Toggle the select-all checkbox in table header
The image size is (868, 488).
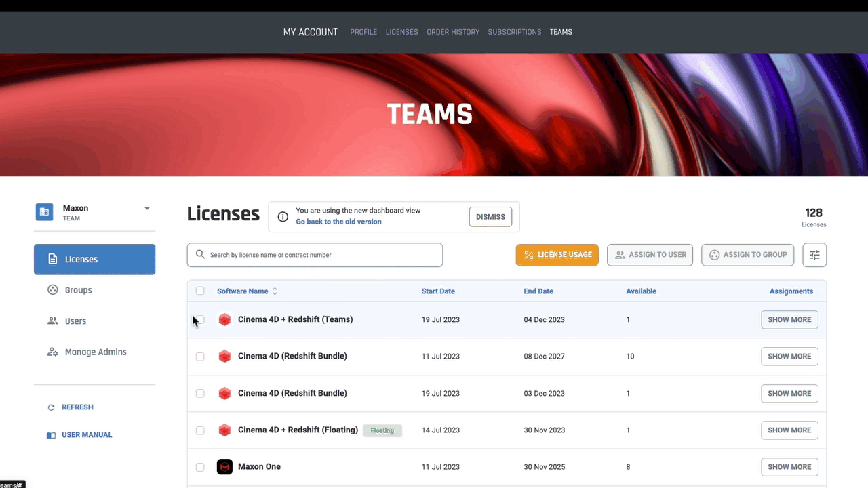pyautogui.click(x=200, y=291)
